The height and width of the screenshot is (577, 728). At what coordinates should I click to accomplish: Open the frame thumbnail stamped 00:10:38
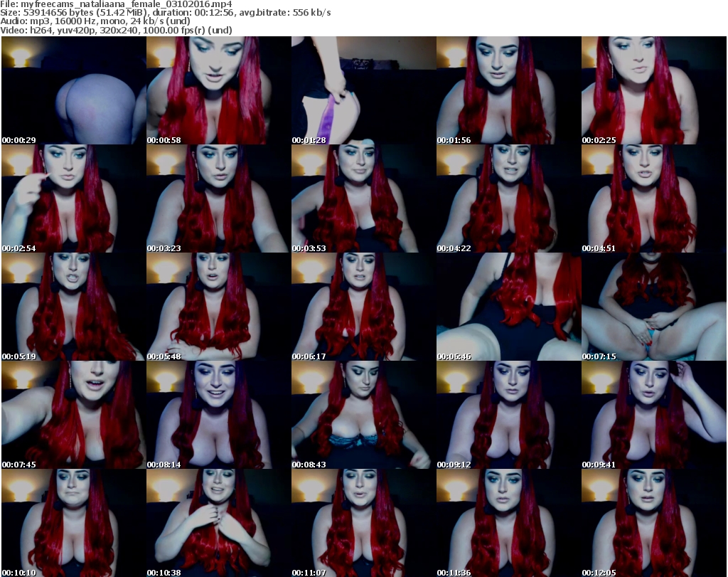coord(219,523)
